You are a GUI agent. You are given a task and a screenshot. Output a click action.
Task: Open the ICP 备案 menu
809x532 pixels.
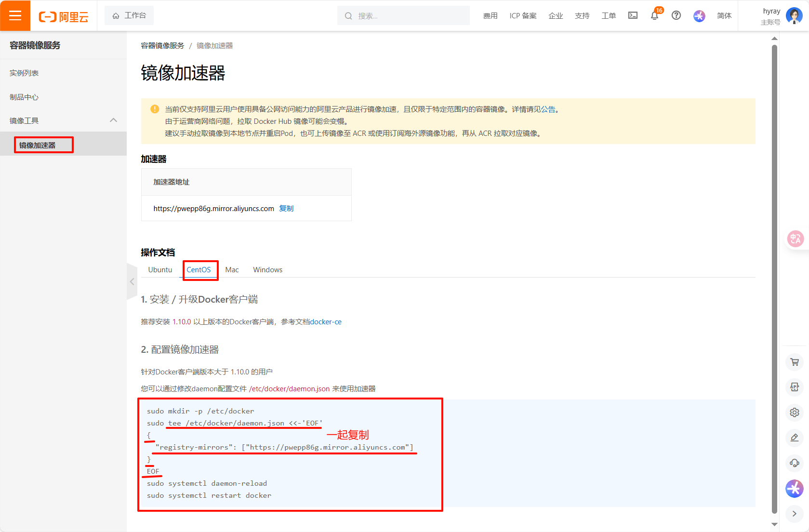pyautogui.click(x=523, y=16)
